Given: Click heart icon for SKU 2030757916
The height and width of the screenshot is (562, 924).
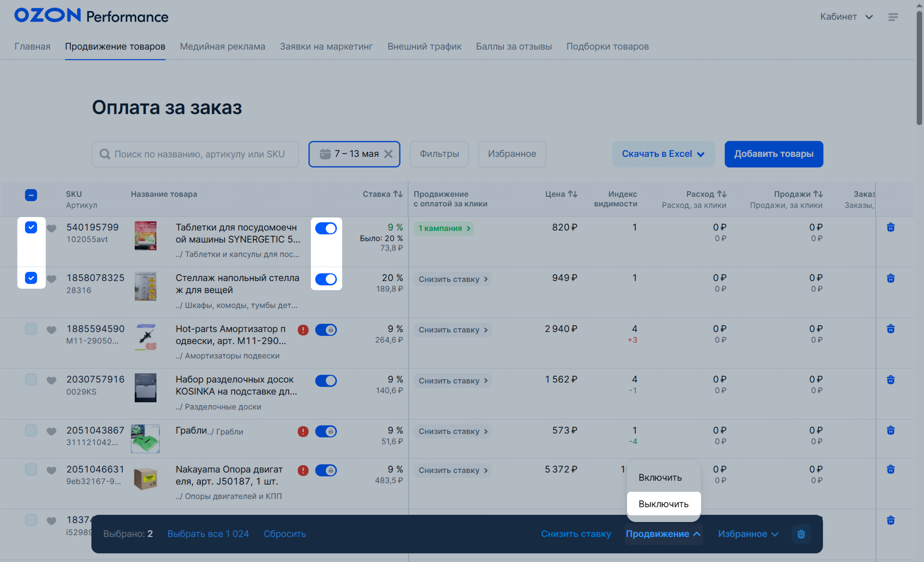Looking at the screenshot, I should [51, 380].
